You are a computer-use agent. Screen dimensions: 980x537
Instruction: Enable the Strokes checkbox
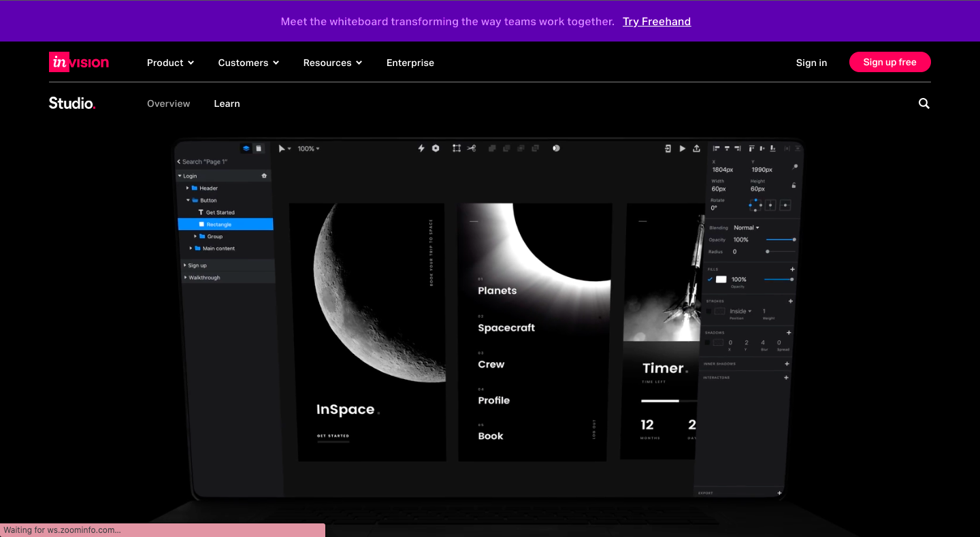pos(708,311)
